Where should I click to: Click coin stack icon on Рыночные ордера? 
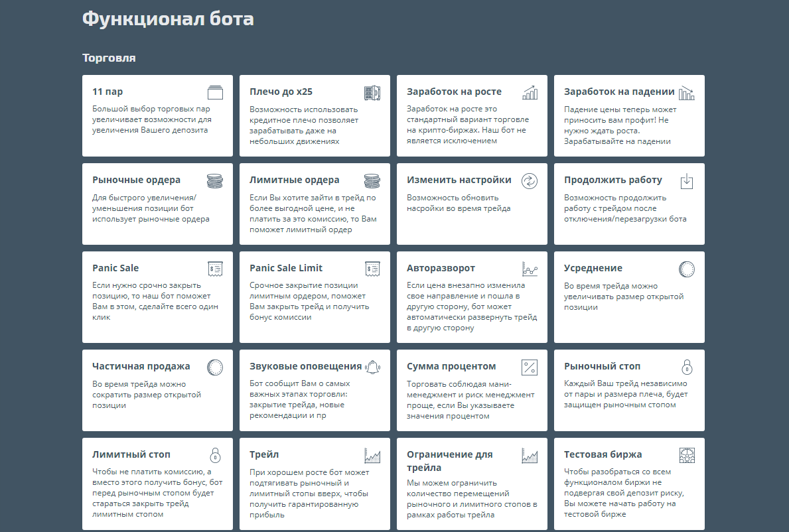click(x=214, y=180)
